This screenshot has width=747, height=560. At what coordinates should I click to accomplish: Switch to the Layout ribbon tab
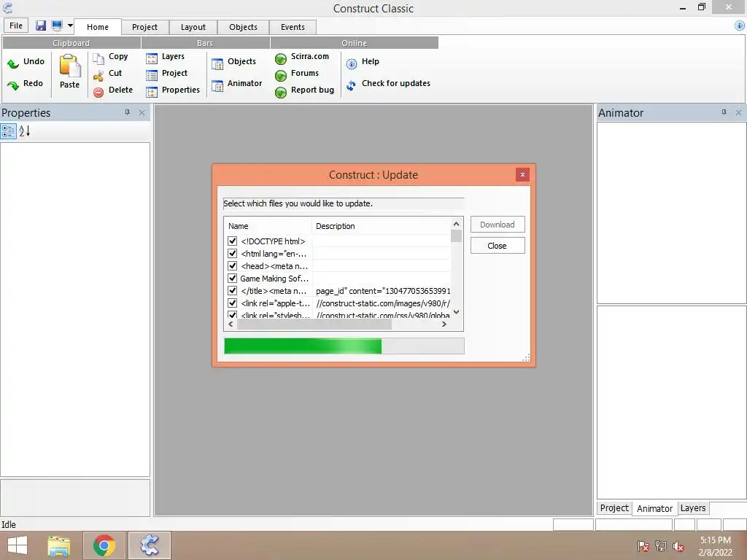click(x=193, y=27)
